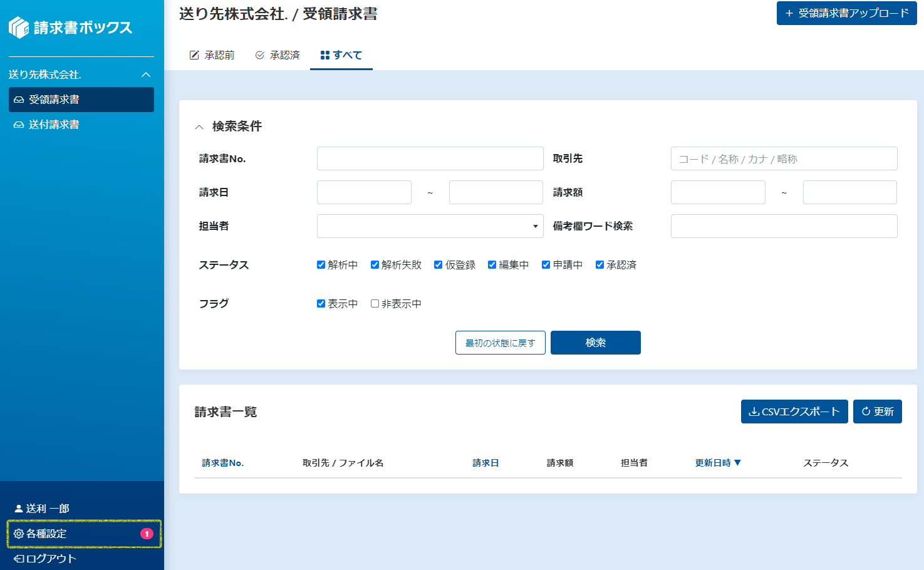Uncheck the 仮登録 status checkbox
This screenshot has height=570, width=924.
coord(439,265)
